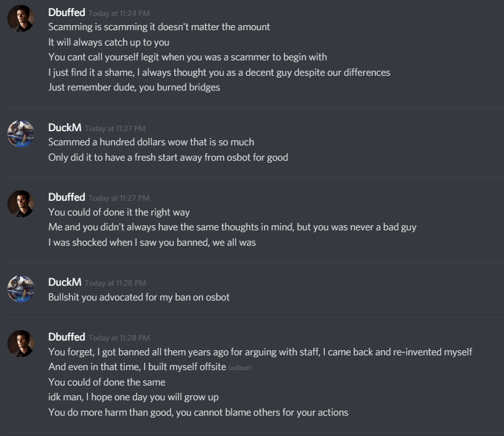
Task: Open DuckM's avatar on the 11:27 PM message
Action: click(x=21, y=134)
